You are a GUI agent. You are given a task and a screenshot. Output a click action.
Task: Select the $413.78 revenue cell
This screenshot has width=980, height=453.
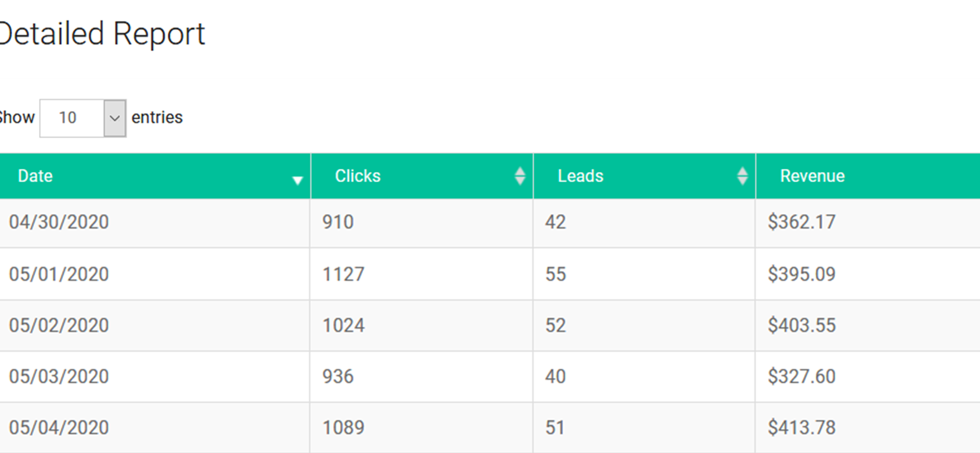coord(802,428)
